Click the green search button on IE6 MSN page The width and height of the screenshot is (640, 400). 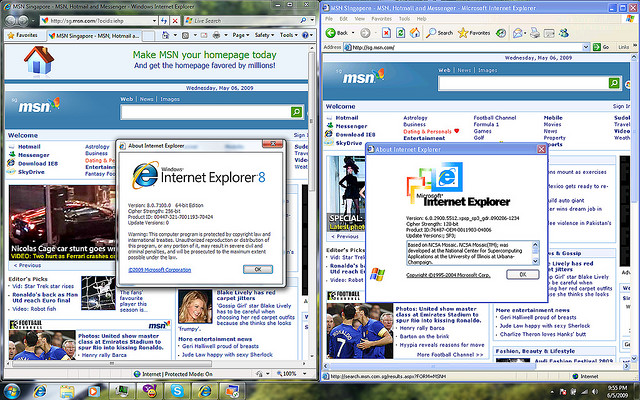point(614,83)
